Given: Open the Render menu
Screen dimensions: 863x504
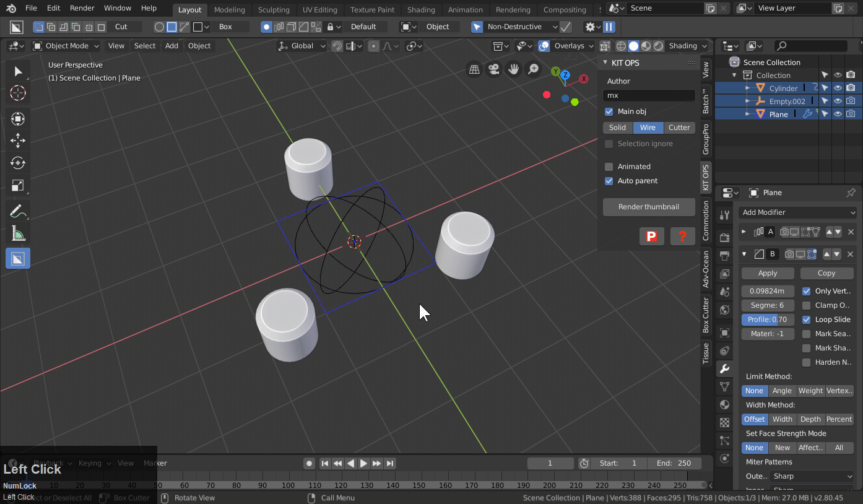Looking at the screenshot, I should 82,8.
